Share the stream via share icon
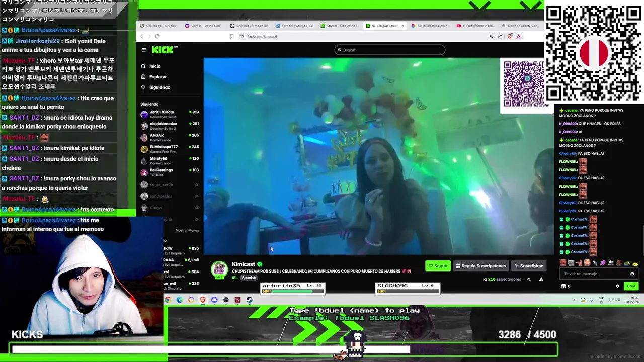This screenshot has width=644, height=362. coord(528,279)
